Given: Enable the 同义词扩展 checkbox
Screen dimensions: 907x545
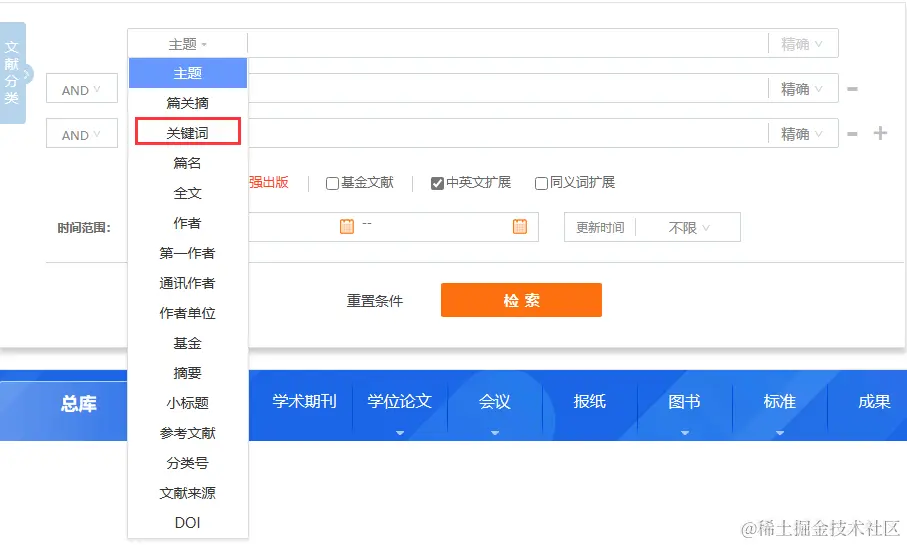Looking at the screenshot, I should pyautogui.click(x=541, y=183).
